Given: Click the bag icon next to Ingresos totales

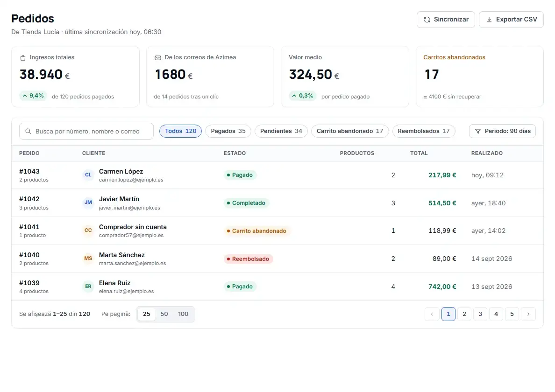Looking at the screenshot, I should pos(23,57).
